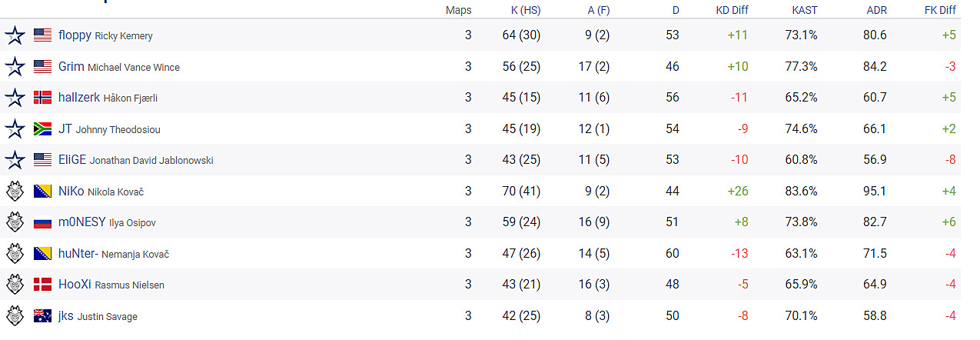Viewport: 980px width, 340px height.
Task: Click the G2 team logo beside huNter-
Action: pyautogui.click(x=15, y=254)
